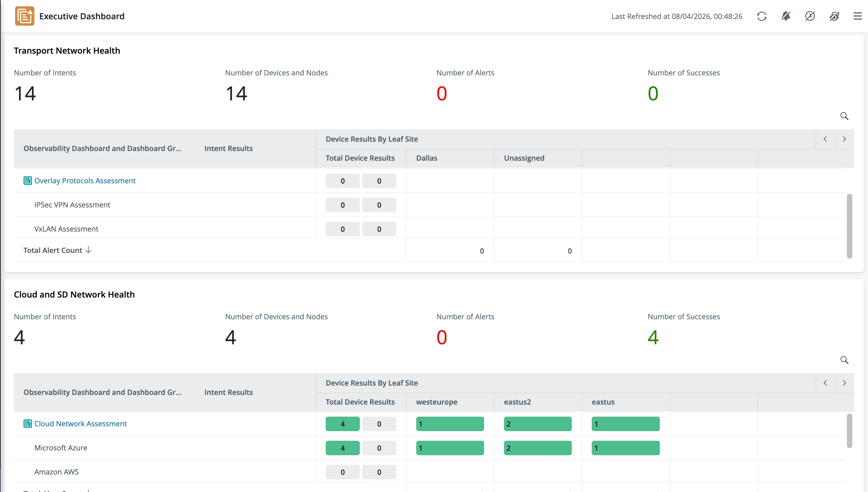This screenshot has height=492, width=868.
Task: Click the Cloud Network Assessment dashboard icon
Action: point(27,423)
